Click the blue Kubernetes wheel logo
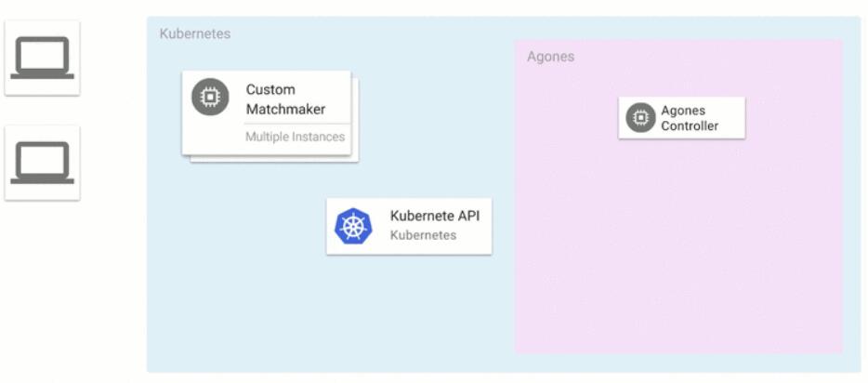The image size is (868, 383). tap(353, 226)
